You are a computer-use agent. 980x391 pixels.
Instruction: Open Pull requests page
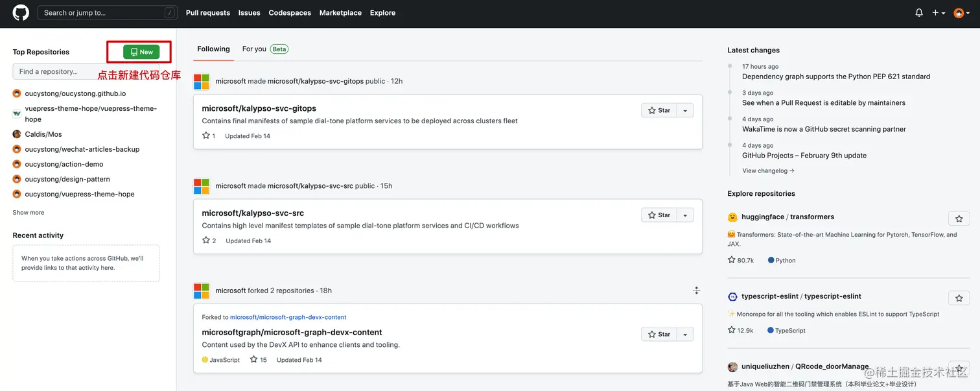(208, 12)
